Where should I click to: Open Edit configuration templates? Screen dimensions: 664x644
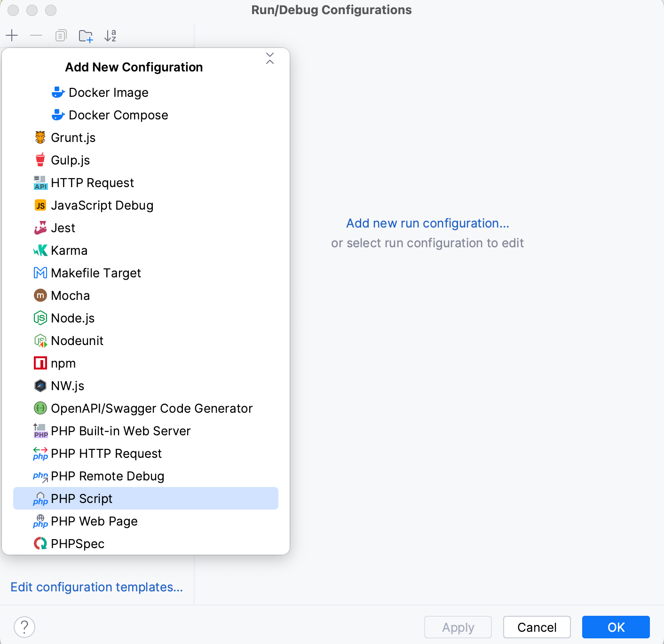tap(96, 587)
